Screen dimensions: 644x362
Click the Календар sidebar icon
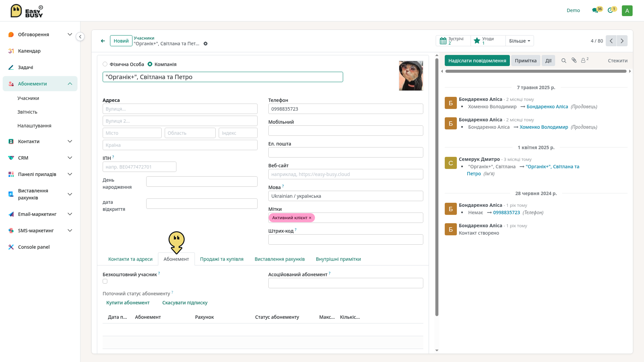click(11, 51)
